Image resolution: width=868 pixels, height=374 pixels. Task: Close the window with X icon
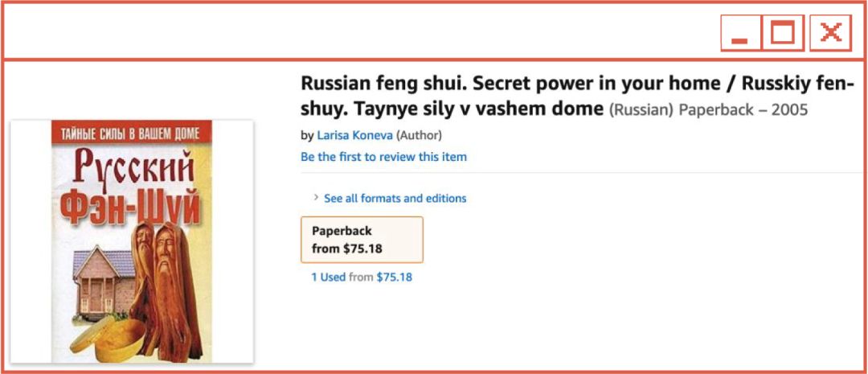pyautogui.click(x=830, y=33)
